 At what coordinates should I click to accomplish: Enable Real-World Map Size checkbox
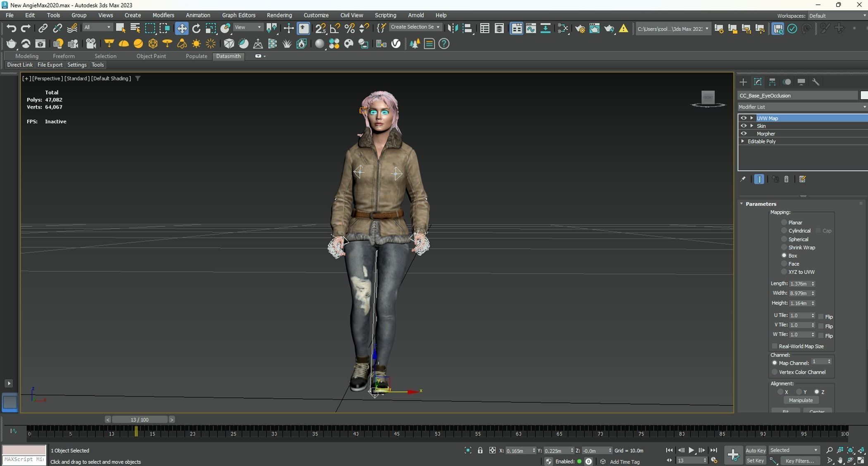click(774, 346)
